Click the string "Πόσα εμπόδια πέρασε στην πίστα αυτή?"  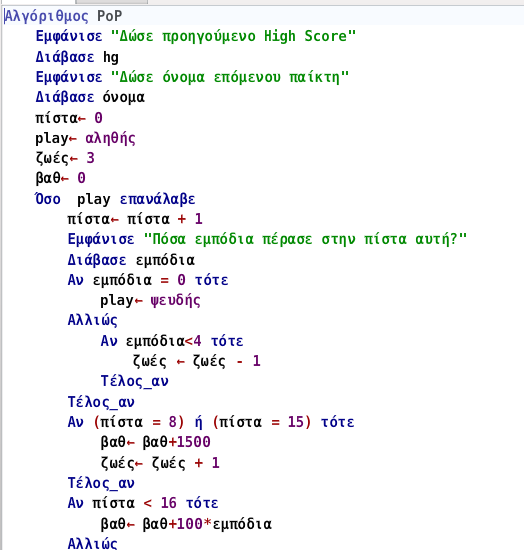tap(305, 240)
